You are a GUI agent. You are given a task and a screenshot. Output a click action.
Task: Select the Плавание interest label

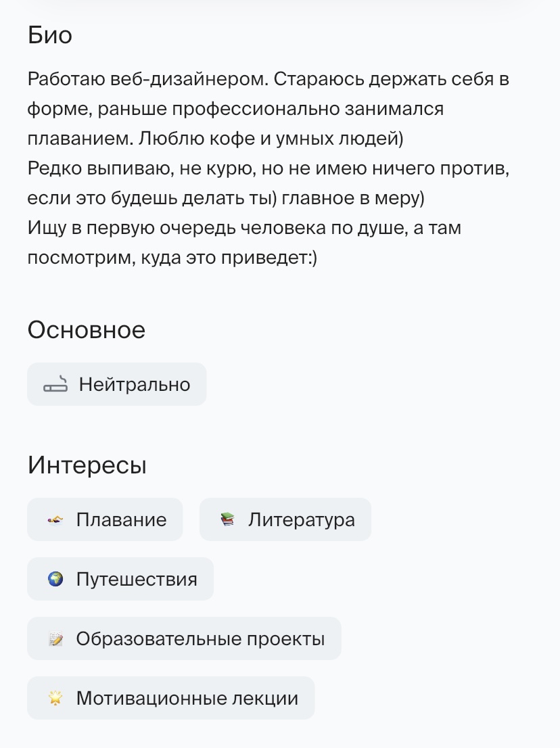[121, 519]
